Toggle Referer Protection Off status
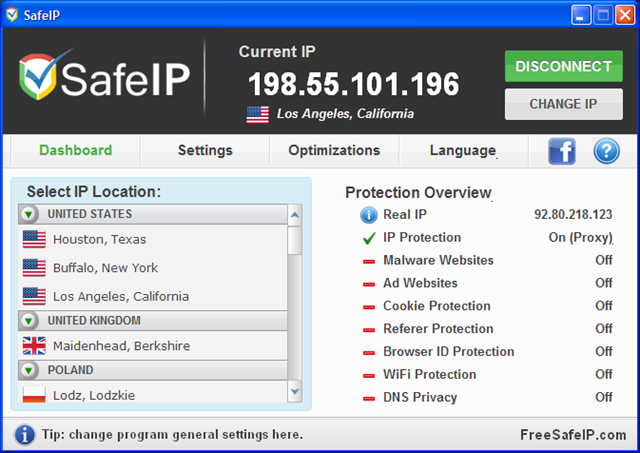 tap(604, 329)
